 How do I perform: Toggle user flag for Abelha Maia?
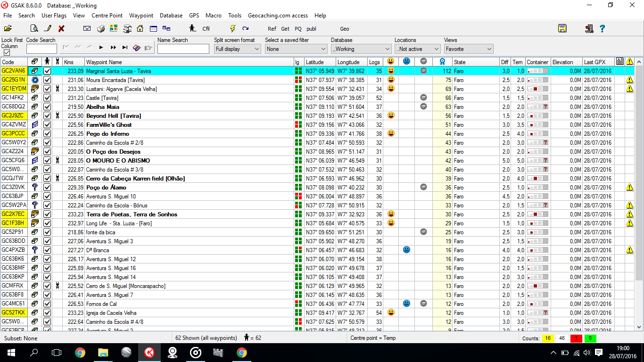pos(47,107)
